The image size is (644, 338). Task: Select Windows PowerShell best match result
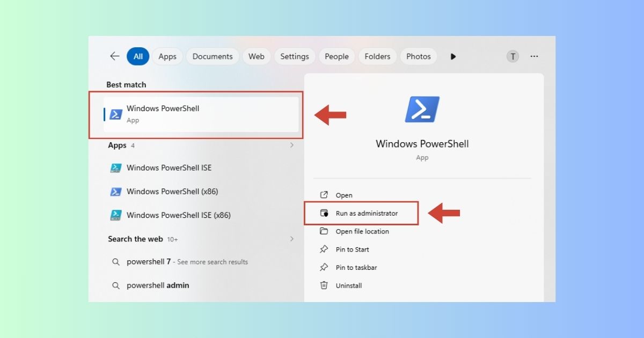pos(201,114)
